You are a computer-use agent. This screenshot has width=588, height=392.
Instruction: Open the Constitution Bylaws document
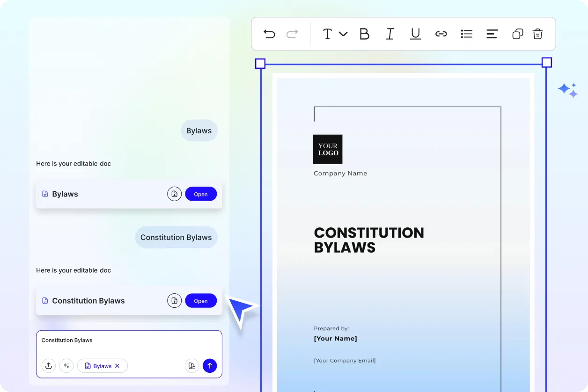pyautogui.click(x=201, y=301)
